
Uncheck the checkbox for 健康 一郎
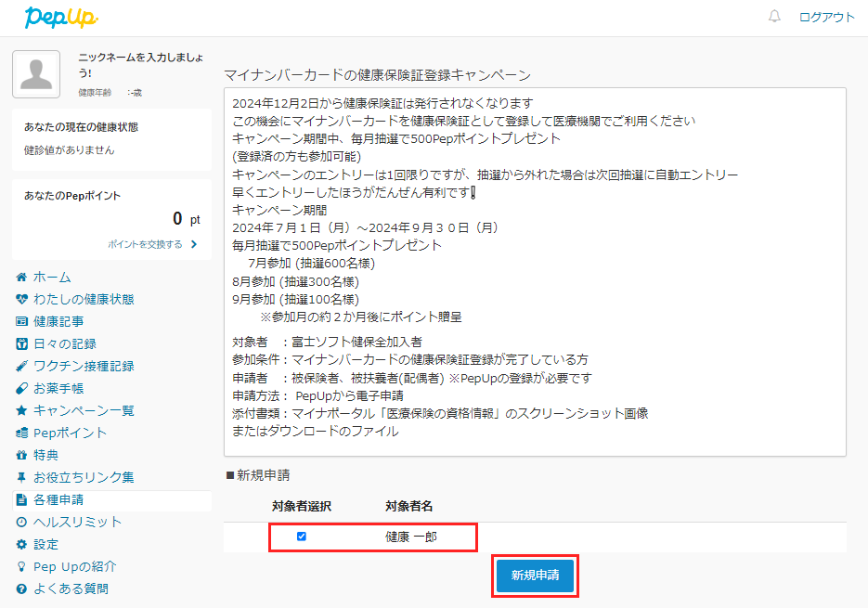click(302, 536)
